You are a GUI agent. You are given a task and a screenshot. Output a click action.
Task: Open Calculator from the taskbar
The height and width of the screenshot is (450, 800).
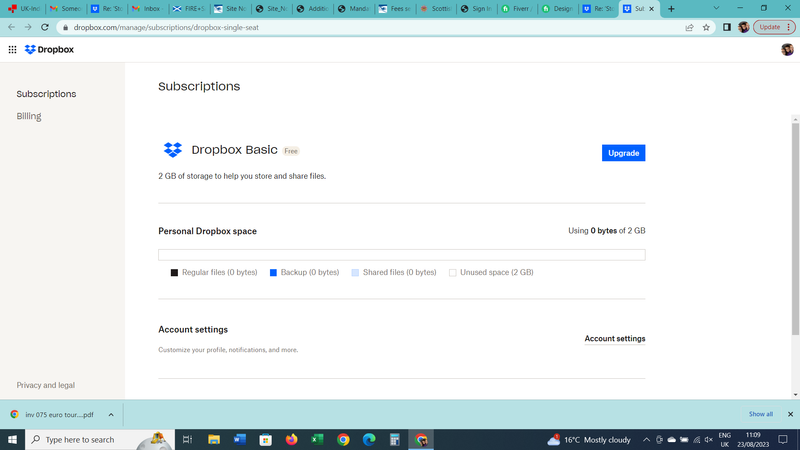(x=394, y=439)
